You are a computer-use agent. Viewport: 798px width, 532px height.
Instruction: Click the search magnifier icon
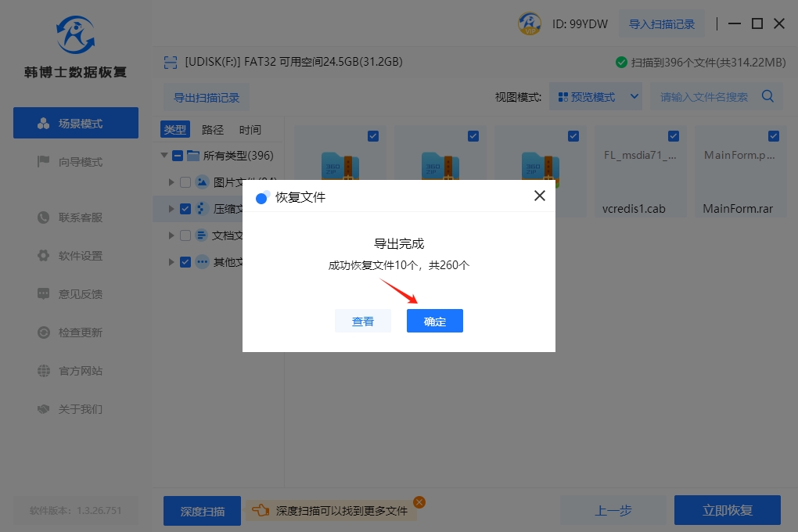(767, 97)
